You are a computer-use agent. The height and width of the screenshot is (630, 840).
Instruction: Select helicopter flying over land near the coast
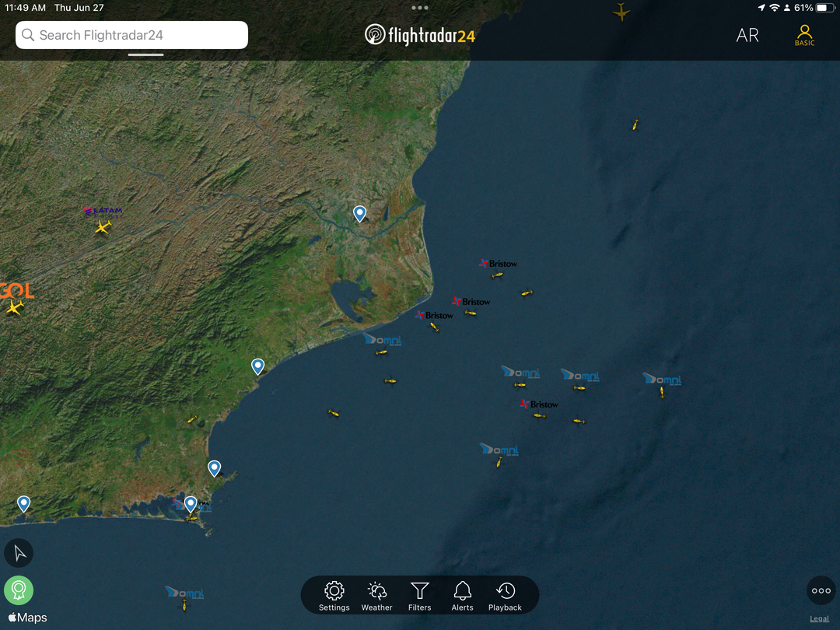192,419
